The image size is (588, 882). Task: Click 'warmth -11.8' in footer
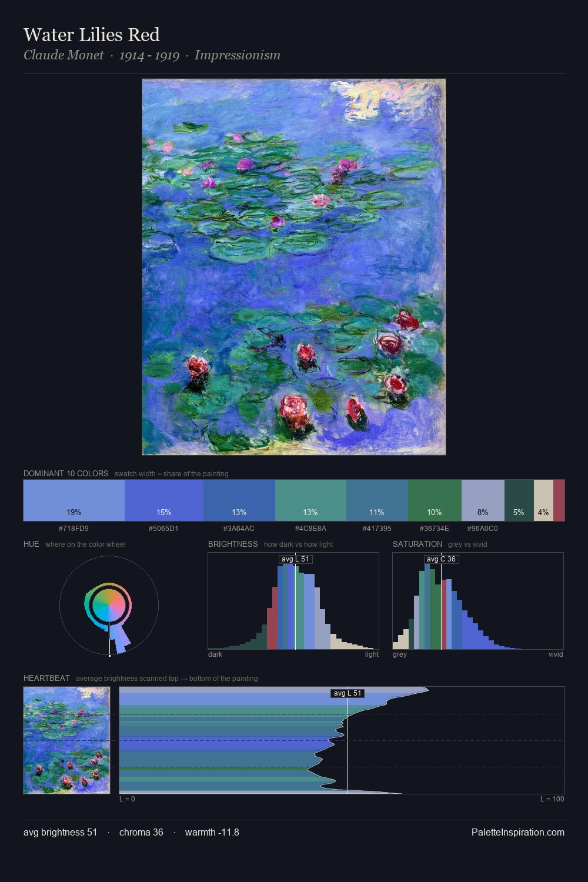212,832
